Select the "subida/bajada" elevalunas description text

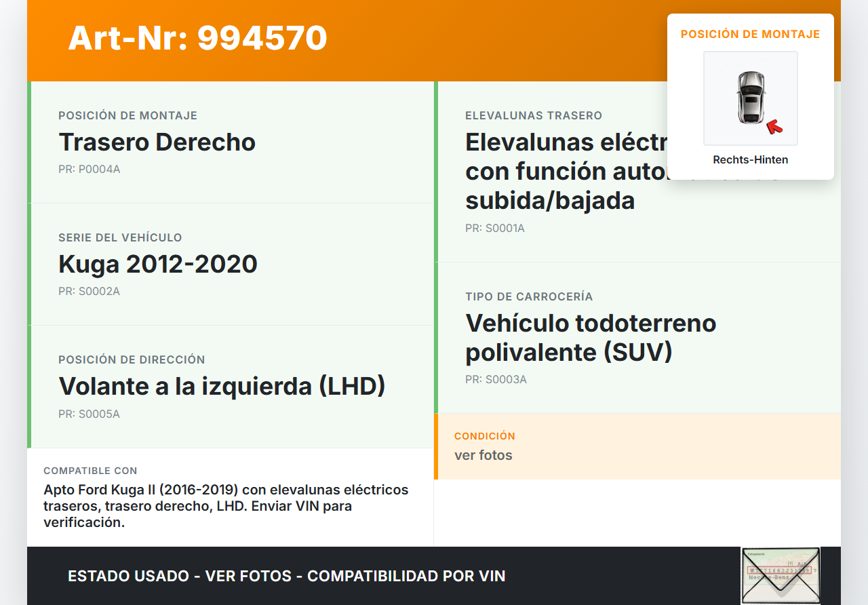click(550, 201)
